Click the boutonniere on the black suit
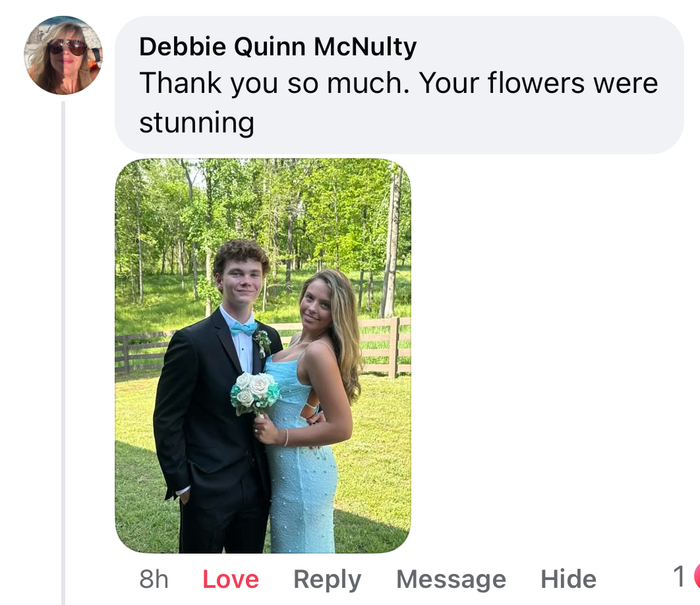Screen dimensions: 700x605 click(262, 341)
